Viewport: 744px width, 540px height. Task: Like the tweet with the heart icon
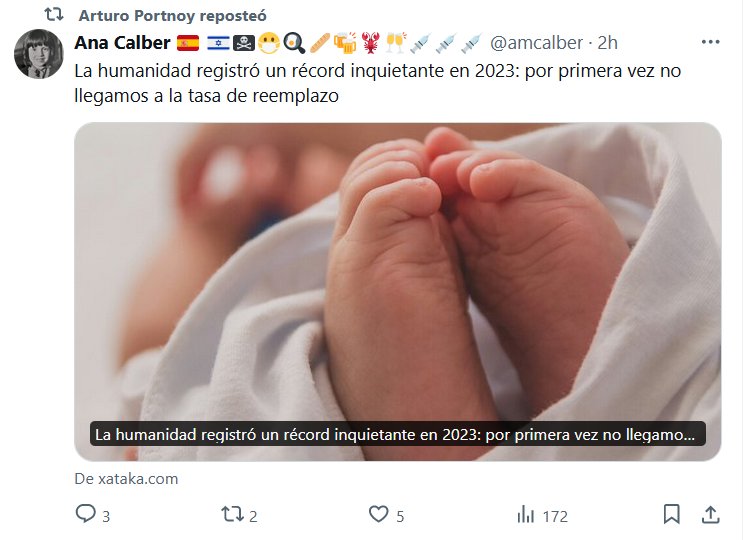click(379, 514)
